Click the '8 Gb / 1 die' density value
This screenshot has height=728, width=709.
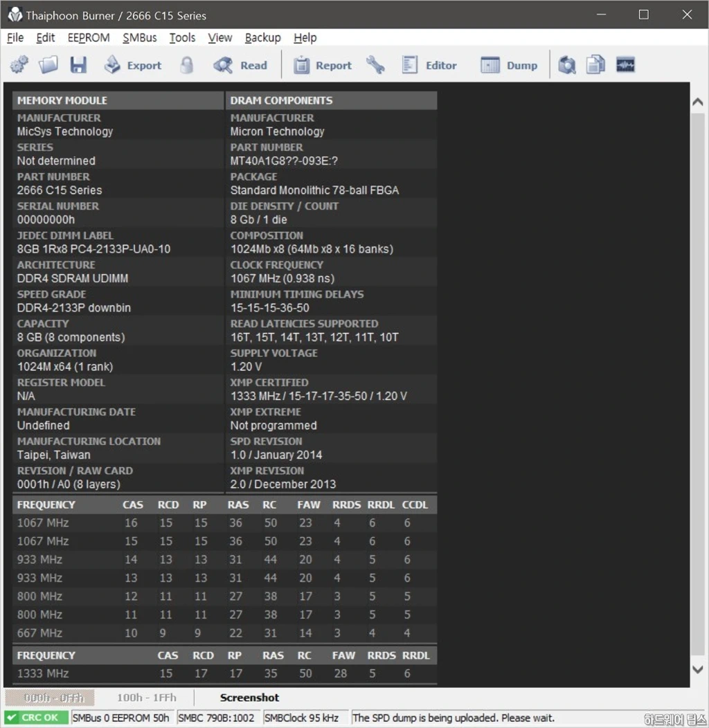tap(259, 219)
